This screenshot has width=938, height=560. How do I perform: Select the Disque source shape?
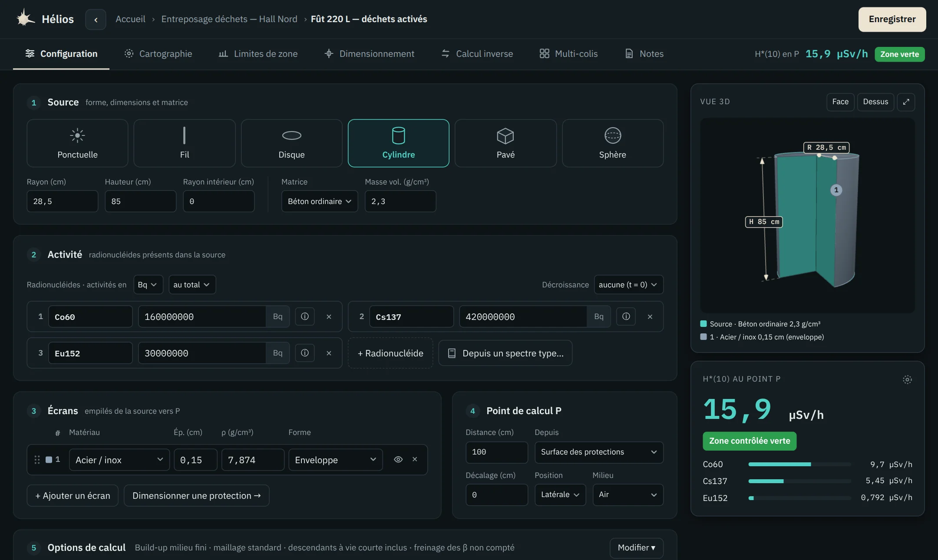point(291,143)
